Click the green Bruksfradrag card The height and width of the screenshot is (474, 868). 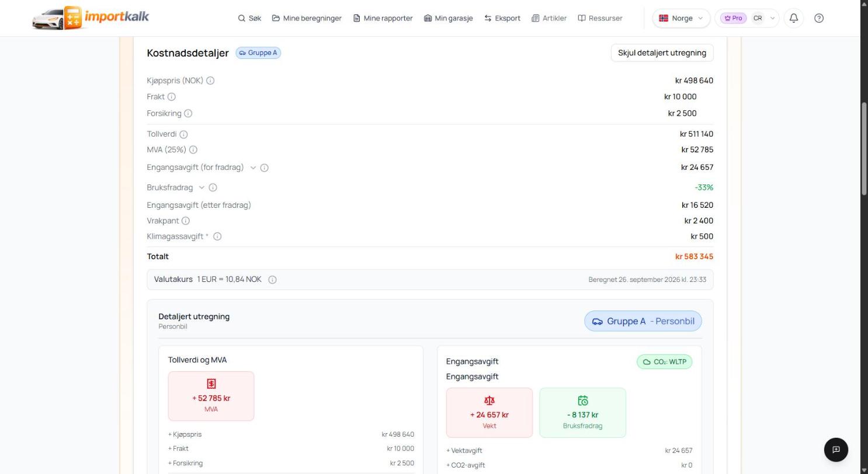582,413
